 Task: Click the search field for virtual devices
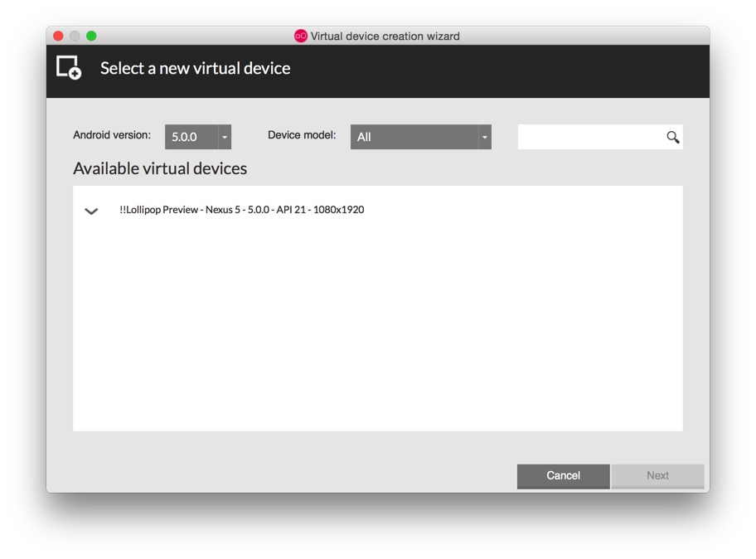[600, 137]
